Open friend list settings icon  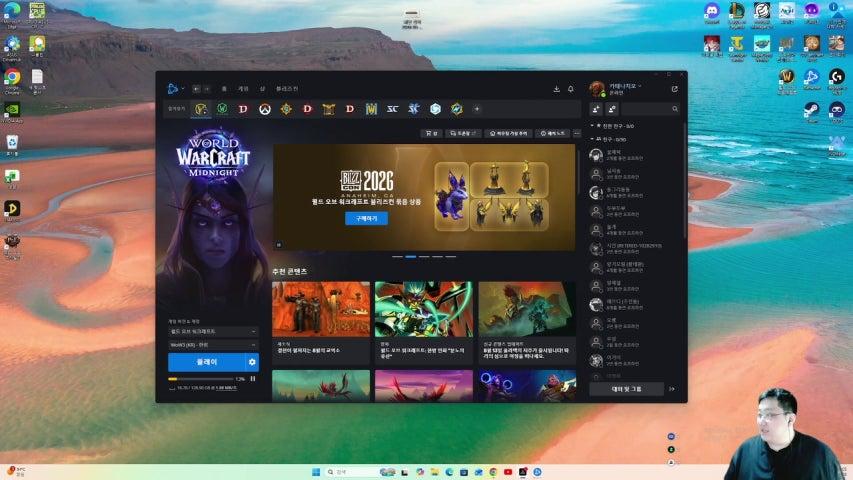tap(612, 109)
